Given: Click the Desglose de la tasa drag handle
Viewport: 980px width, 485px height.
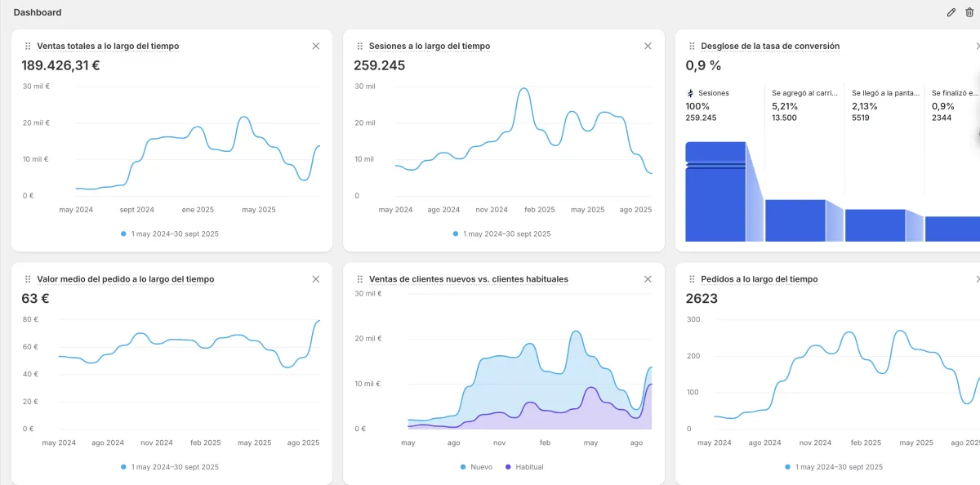Looking at the screenshot, I should [692, 47].
